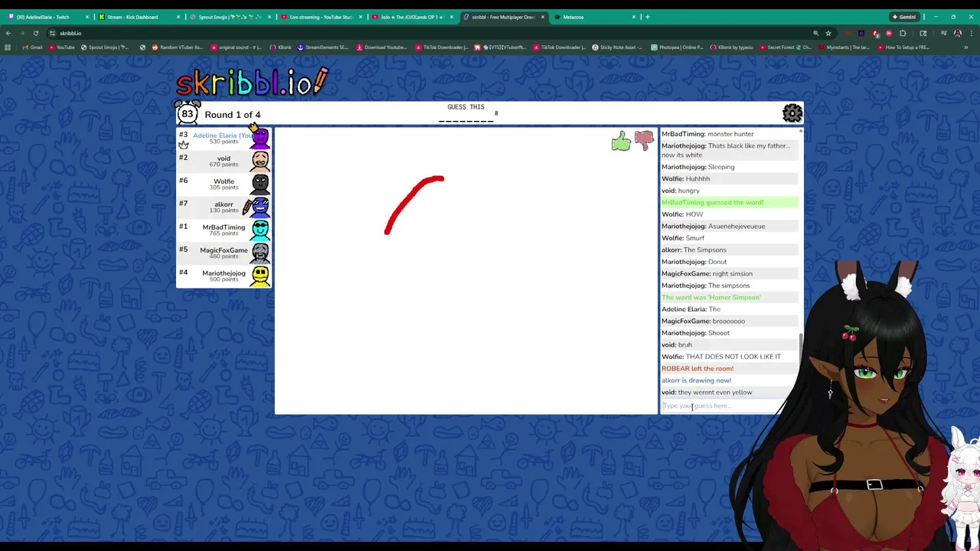
Task: Open site information icon in address bar
Action: (52, 33)
